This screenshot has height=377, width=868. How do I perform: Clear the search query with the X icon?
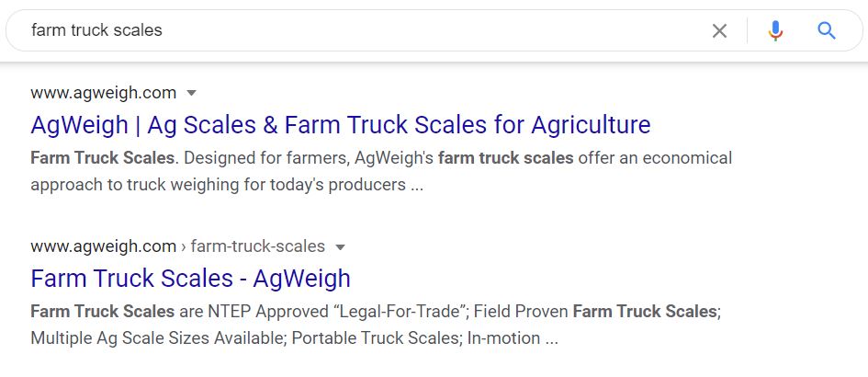click(719, 30)
